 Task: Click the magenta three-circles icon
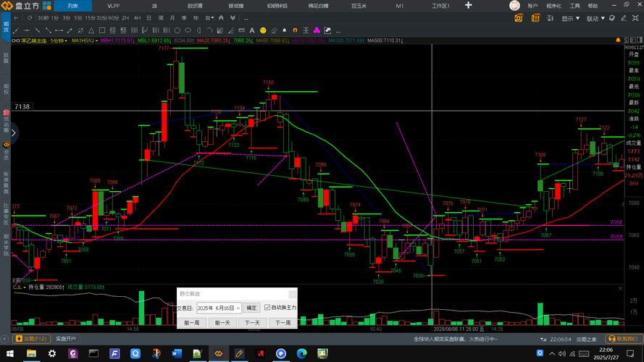[x=317, y=30]
